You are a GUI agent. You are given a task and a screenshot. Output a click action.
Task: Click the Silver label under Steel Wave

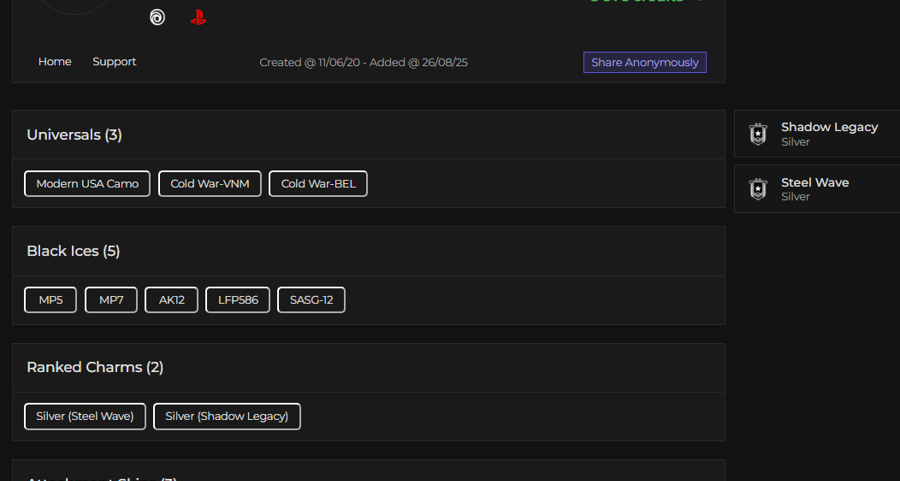click(x=795, y=196)
